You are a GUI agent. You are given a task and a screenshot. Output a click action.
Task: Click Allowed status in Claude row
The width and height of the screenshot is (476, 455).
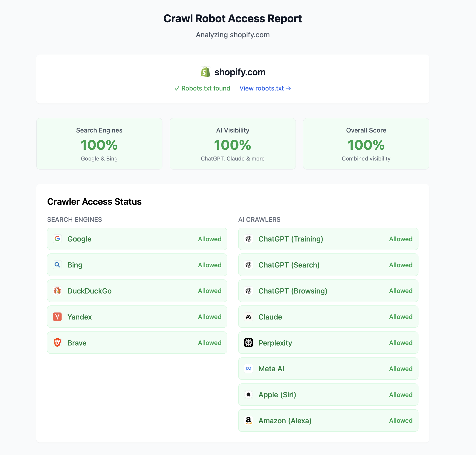401,317
